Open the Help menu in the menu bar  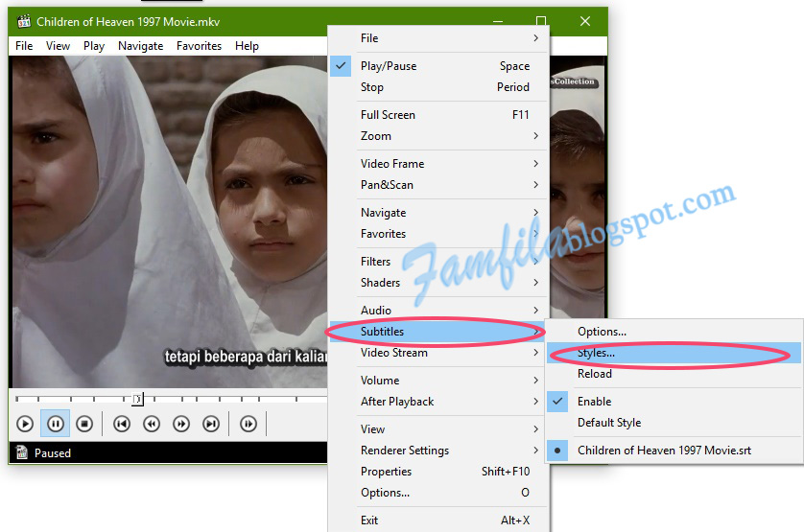pos(247,46)
